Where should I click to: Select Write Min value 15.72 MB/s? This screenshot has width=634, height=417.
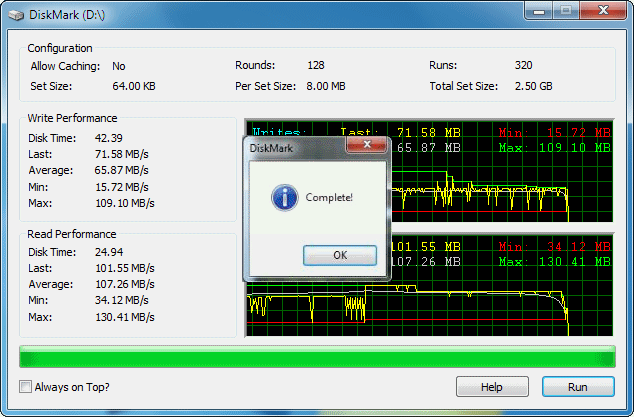click(x=122, y=187)
